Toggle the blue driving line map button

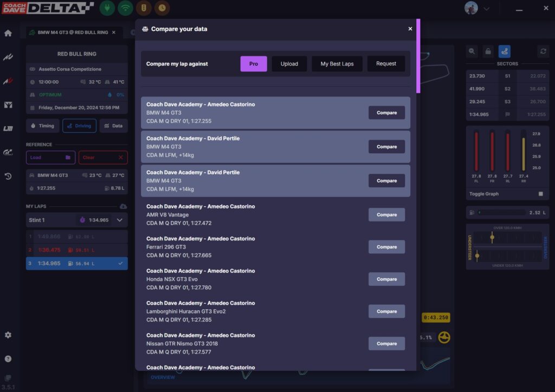coord(504,51)
